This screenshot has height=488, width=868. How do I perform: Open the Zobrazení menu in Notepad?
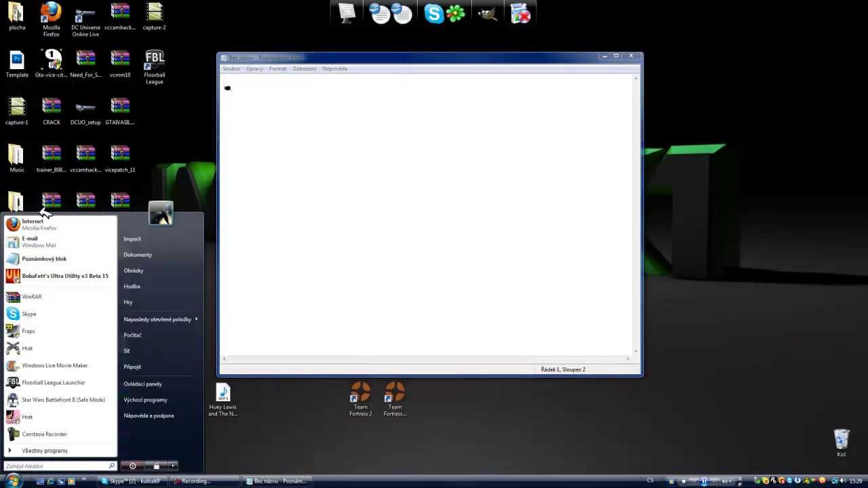[304, 68]
